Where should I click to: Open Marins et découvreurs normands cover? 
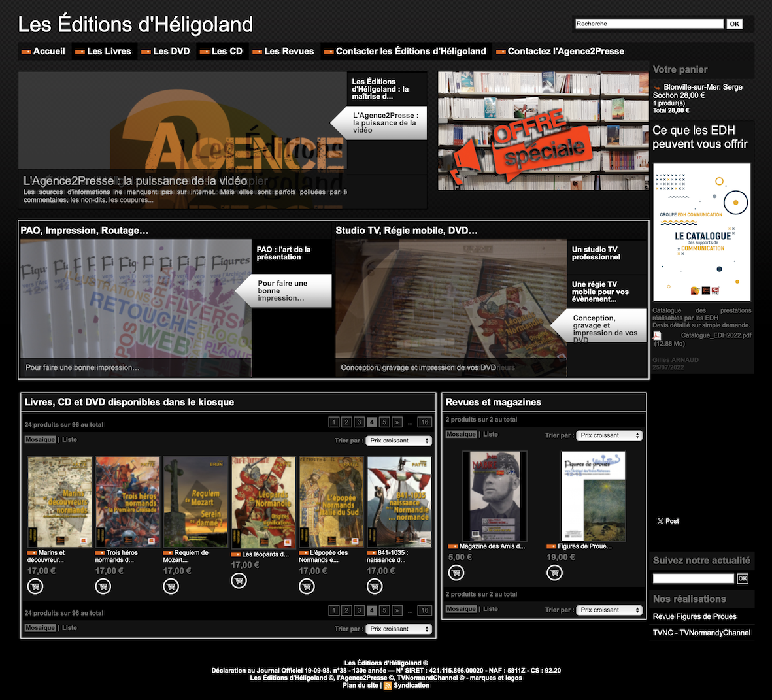[59, 501]
